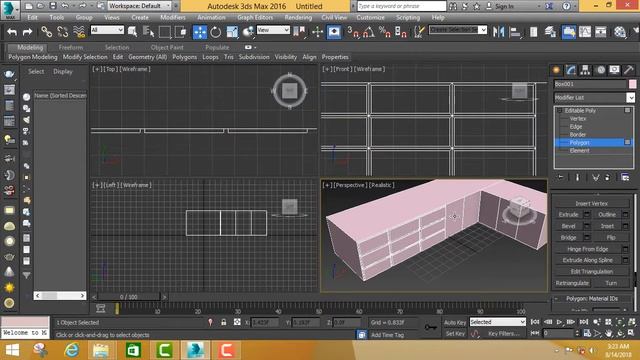Viewport: 640px width, 360px height.
Task: Click scene explorer horizontal scrollbar
Action: (x=60, y=295)
